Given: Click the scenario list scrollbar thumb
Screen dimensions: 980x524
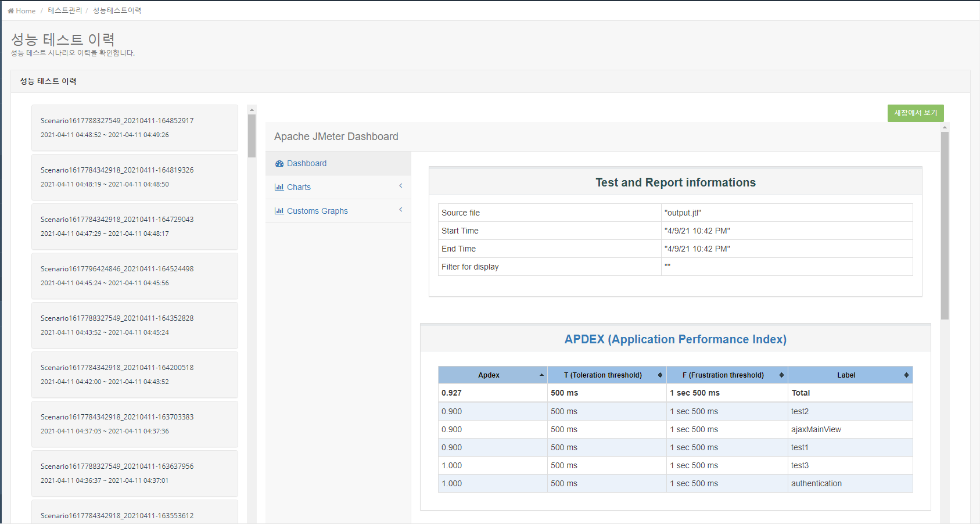Looking at the screenshot, I should point(252,136).
